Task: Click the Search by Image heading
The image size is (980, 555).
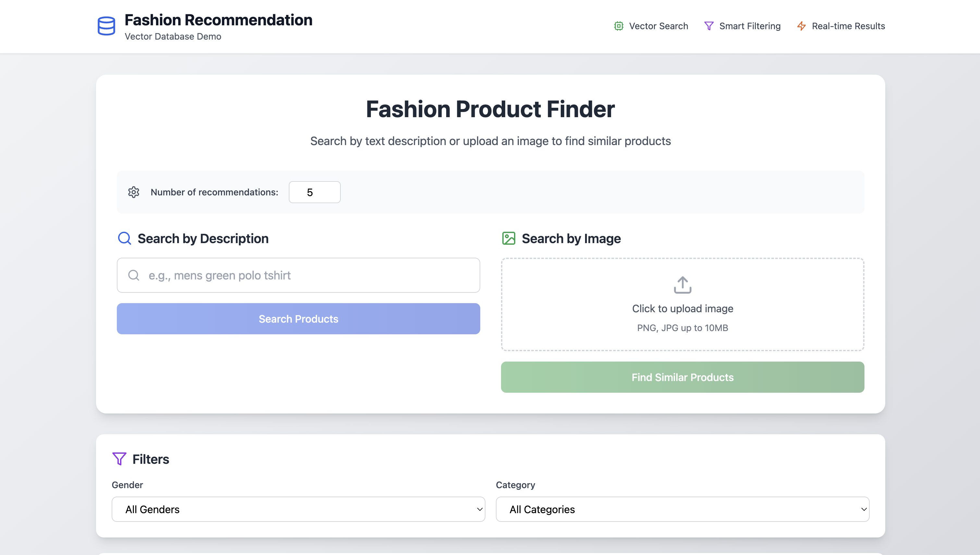Action: (571, 239)
